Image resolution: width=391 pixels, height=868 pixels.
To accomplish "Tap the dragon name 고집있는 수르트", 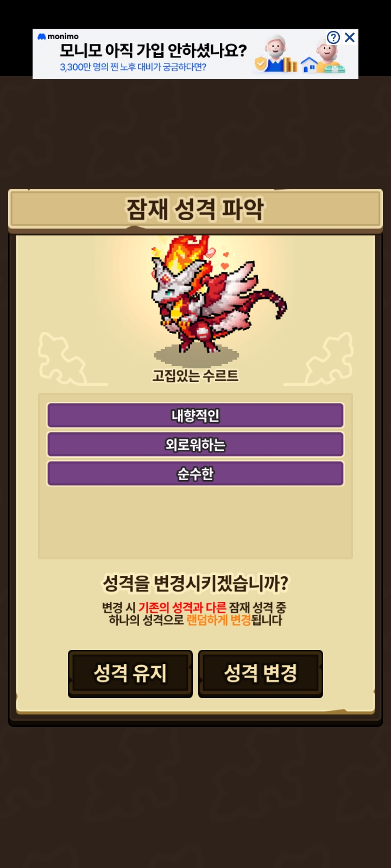I will 195,375.
